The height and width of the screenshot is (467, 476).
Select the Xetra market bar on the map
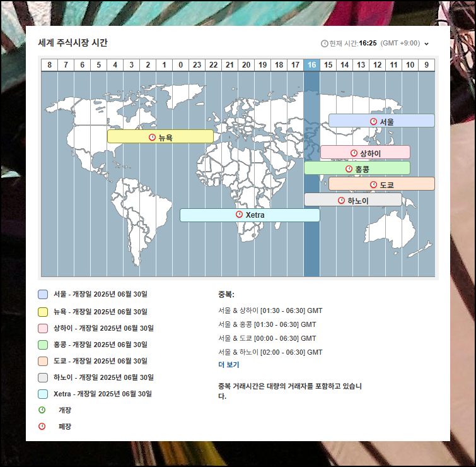point(250,215)
